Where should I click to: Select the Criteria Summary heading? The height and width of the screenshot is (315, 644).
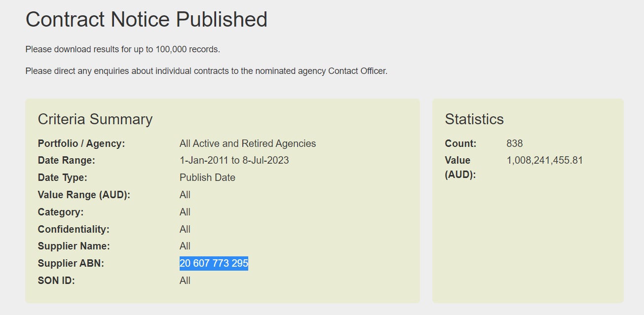click(95, 119)
